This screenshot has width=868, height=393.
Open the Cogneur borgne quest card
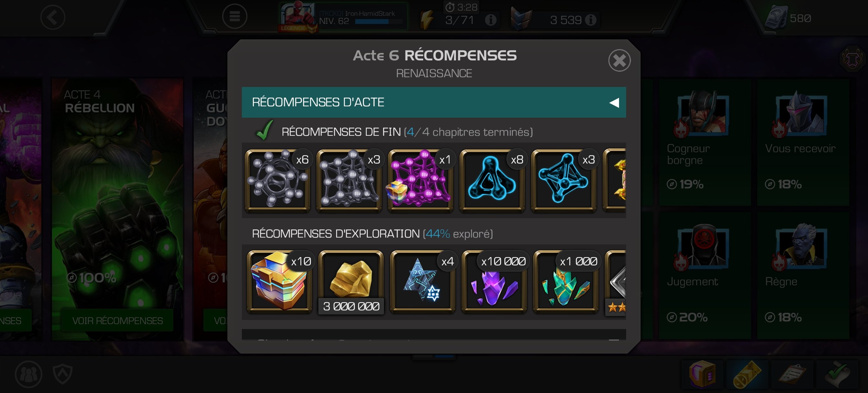pos(705,142)
